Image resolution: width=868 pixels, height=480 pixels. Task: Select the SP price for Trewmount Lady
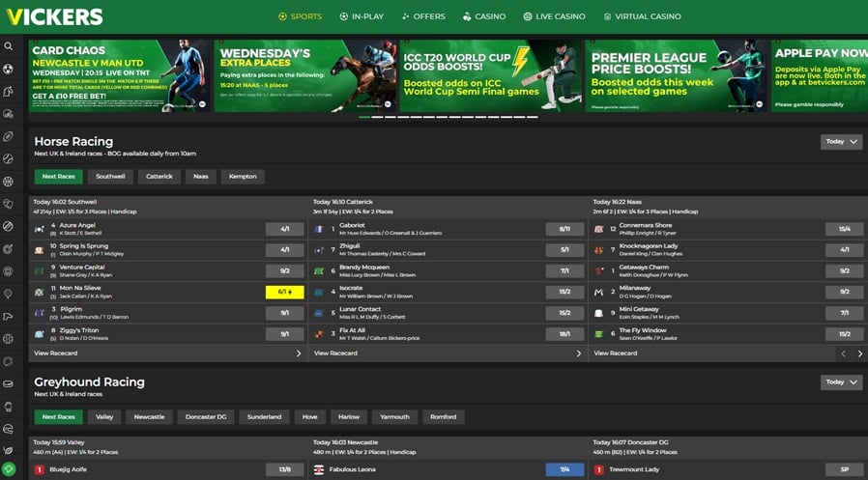coord(844,469)
